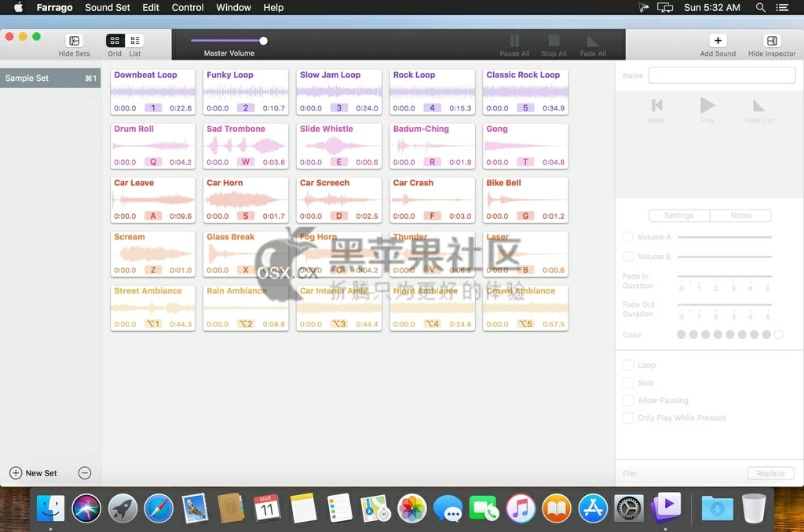Click the Stop All icon
Viewport: 804px width, 532px height.
point(554,41)
